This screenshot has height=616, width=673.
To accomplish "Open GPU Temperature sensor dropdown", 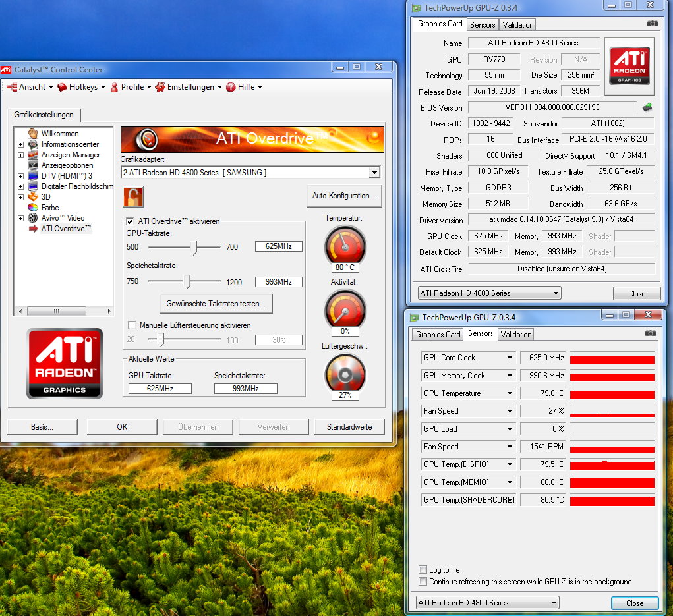I will coord(510,393).
